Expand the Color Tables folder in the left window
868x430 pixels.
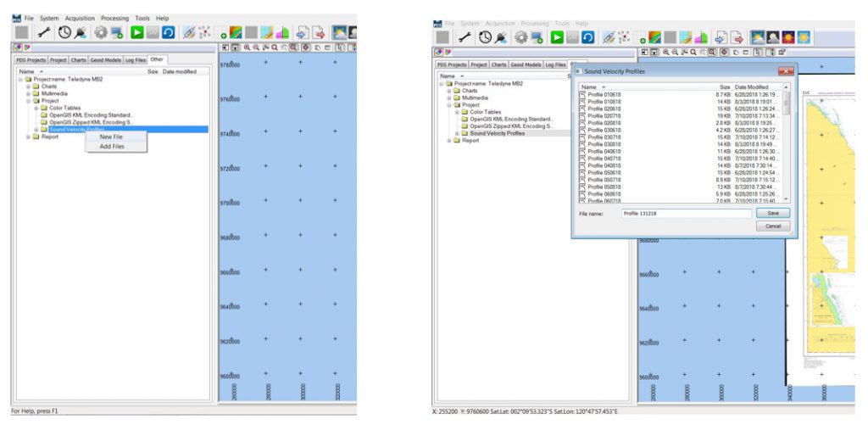coord(36,108)
